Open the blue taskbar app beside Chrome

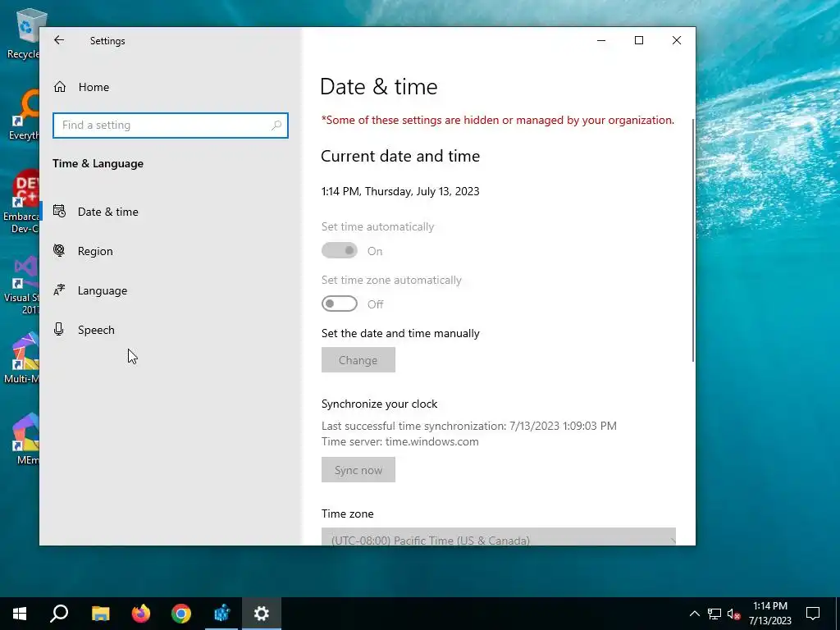point(221,614)
